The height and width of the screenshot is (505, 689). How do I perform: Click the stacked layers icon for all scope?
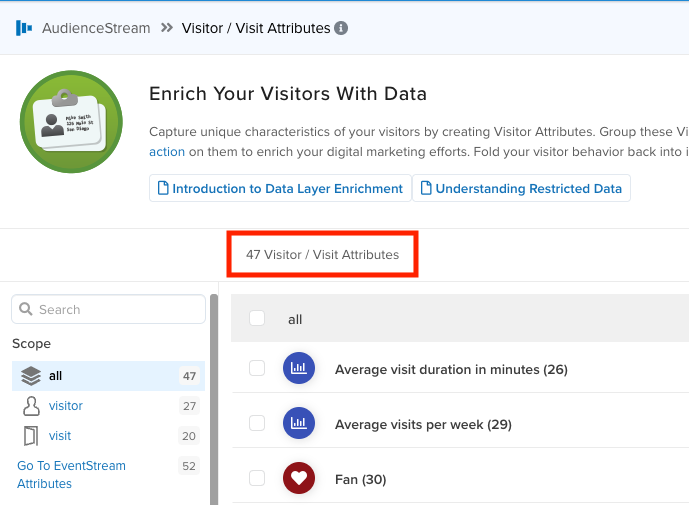point(31,376)
